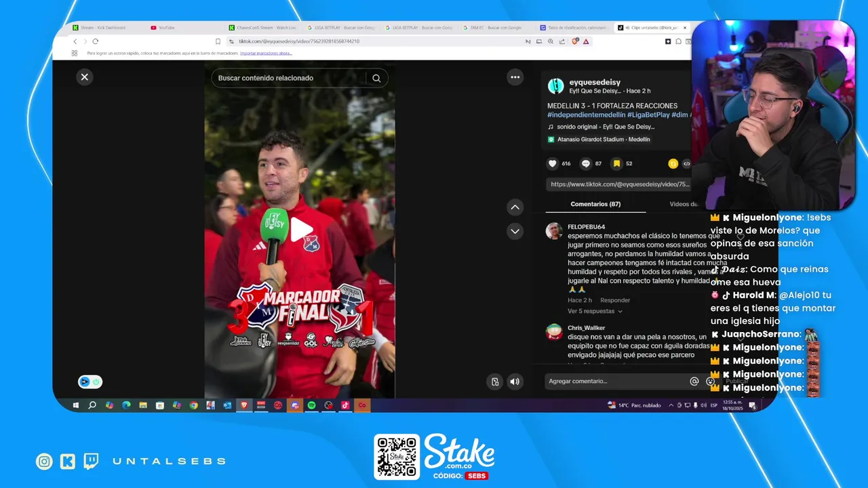Open sonido original music link
The height and width of the screenshot is (488, 868).
click(x=606, y=127)
